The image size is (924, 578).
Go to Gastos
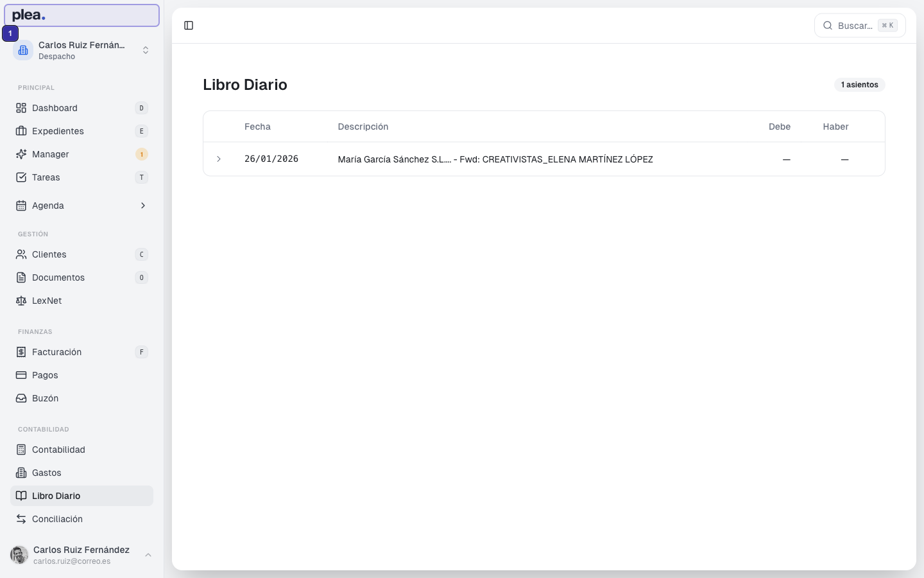coord(81,473)
